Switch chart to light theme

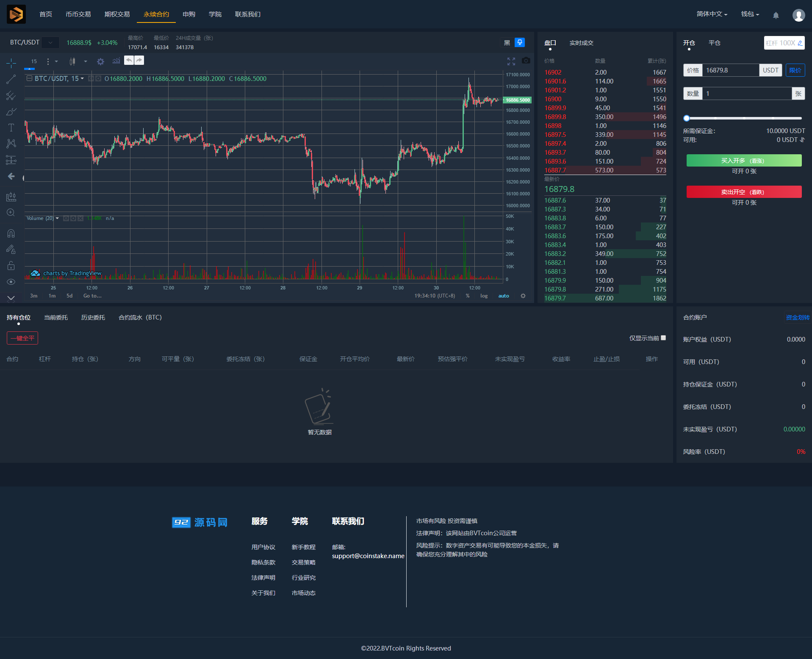click(520, 42)
